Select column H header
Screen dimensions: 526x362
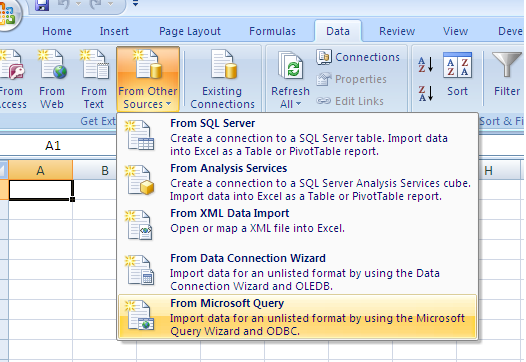[x=488, y=170]
